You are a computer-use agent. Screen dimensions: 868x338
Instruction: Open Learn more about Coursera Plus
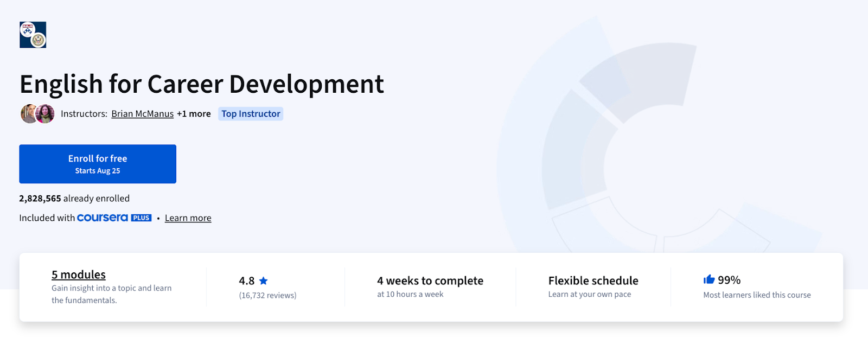tap(188, 218)
